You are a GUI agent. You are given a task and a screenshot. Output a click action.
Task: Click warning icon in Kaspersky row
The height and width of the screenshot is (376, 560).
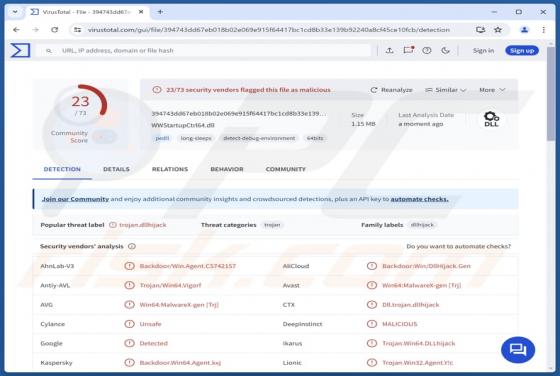pyautogui.click(x=129, y=362)
